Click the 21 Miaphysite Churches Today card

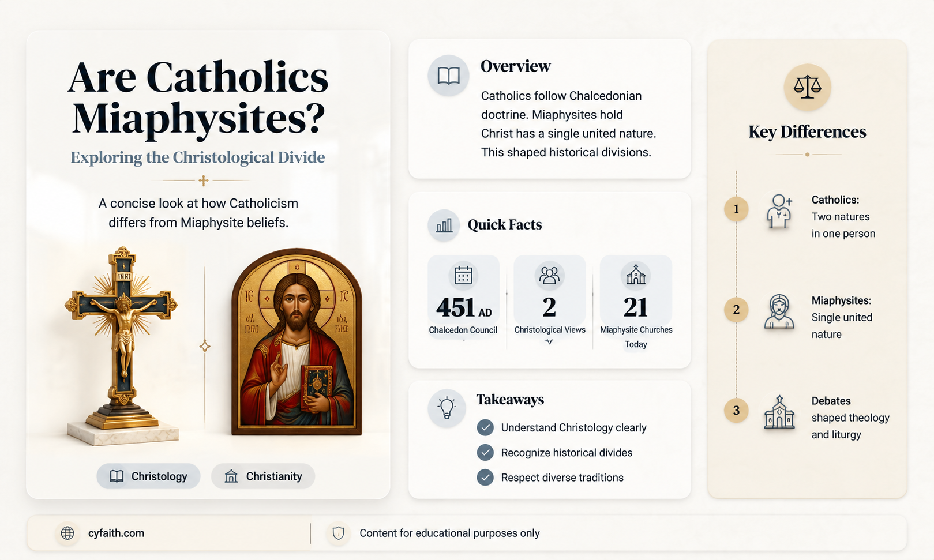[x=636, y=303]
